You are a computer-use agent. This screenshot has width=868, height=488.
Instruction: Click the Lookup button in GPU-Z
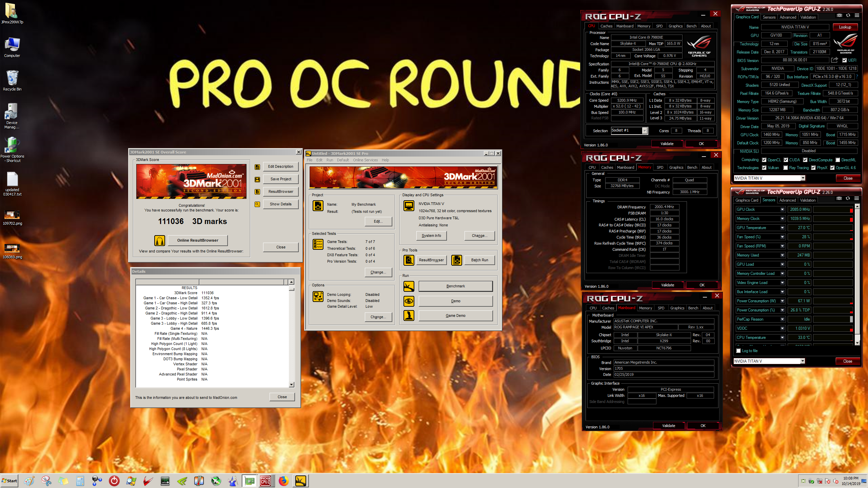(845, 27)
